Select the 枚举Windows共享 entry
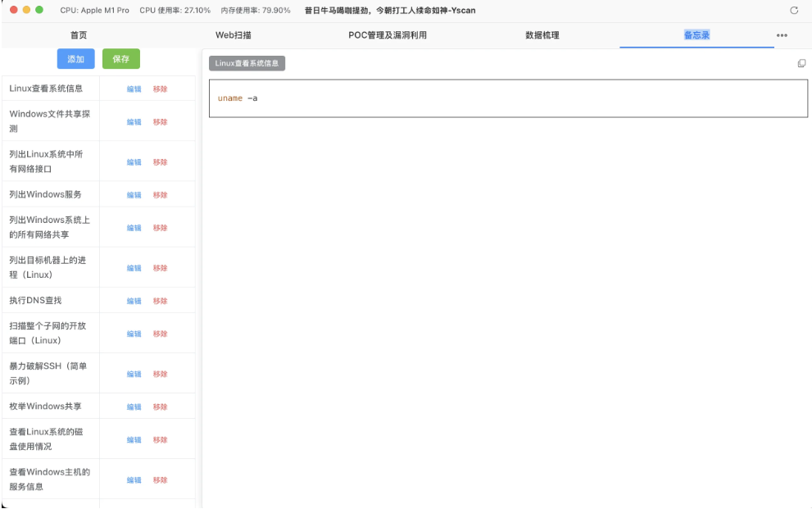812x509 pixels. [46, 407]
